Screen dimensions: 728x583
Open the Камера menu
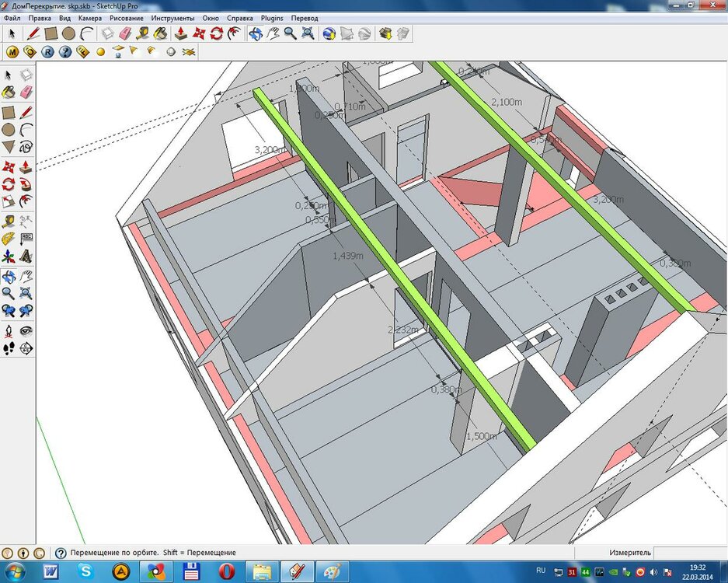tap(90, 17)
